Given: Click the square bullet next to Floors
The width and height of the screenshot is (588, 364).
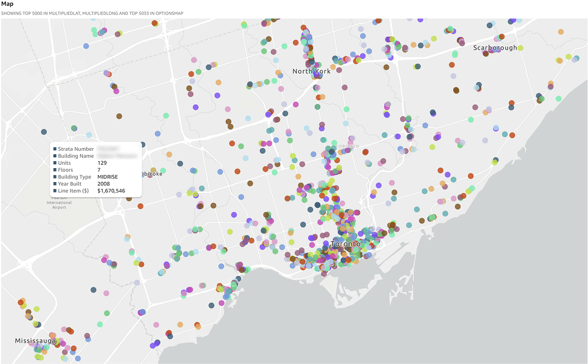Looking at the screenshot, I should 55,170.
